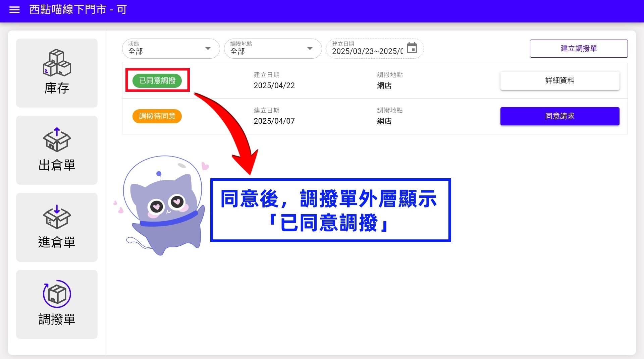Image resolution: width=644 pixels, height=359 pixels.
Task: Click the green 已同意調撥 status badge
Action: (157, 80)
